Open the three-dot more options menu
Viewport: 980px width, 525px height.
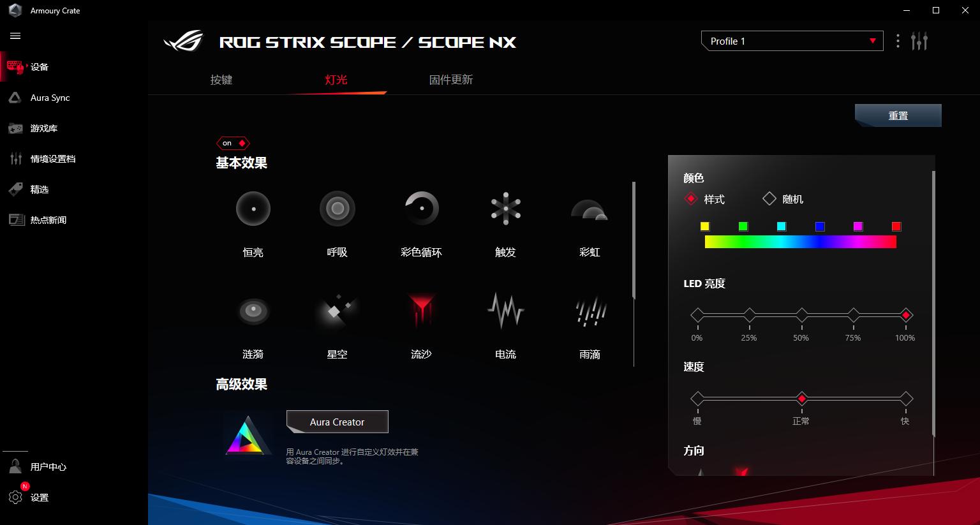tap(898, 41)
